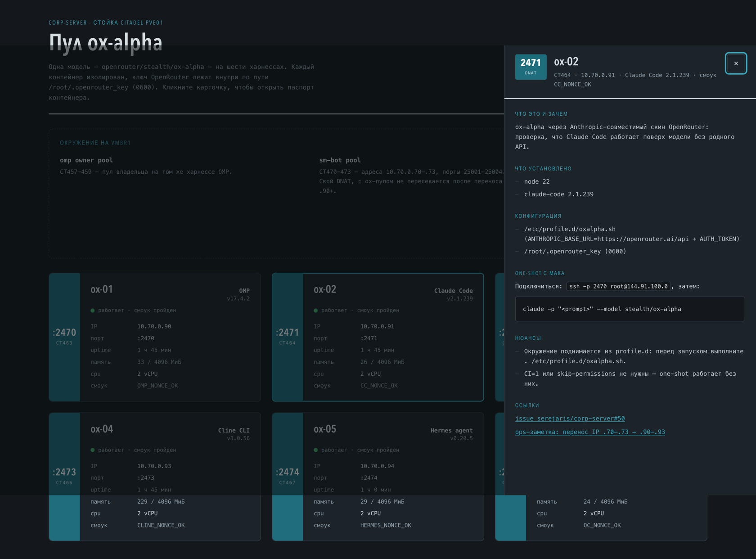Screen dimensions: 756x559
Task: Click ox-05 uptime 1 ч 0 мин
Action: pyautogui.click(x=375, y=490)
